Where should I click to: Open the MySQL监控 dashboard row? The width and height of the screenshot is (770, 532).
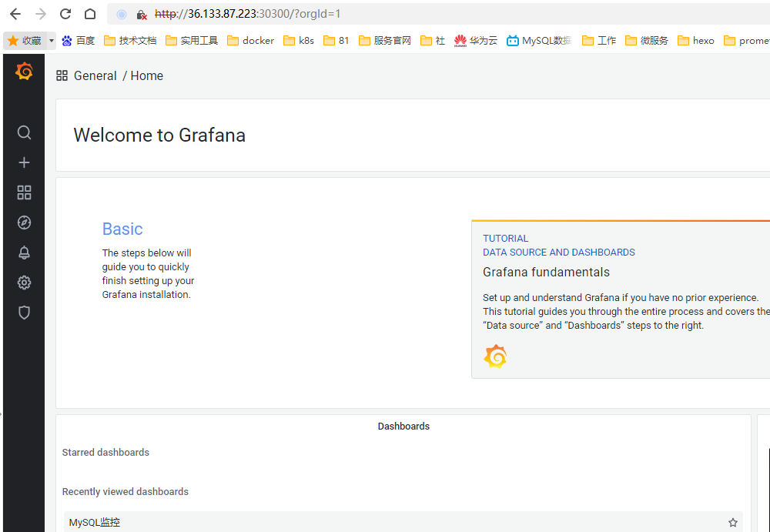point(403,522)
